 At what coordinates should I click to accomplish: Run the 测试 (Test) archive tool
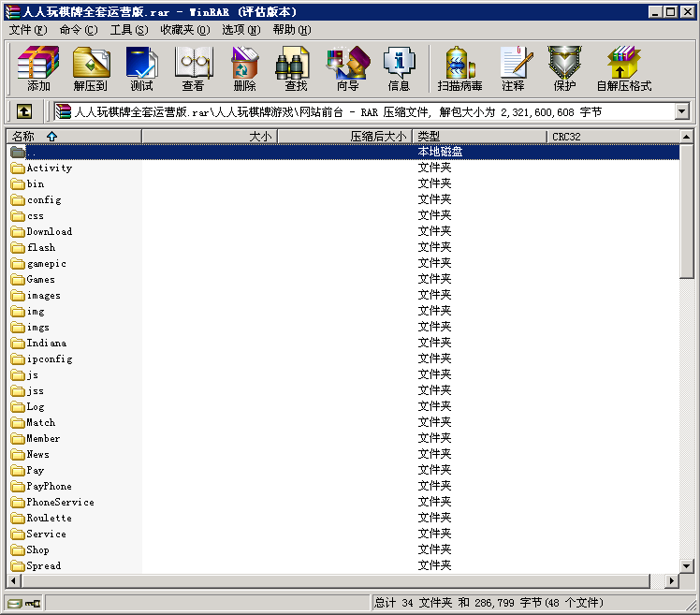141,68
